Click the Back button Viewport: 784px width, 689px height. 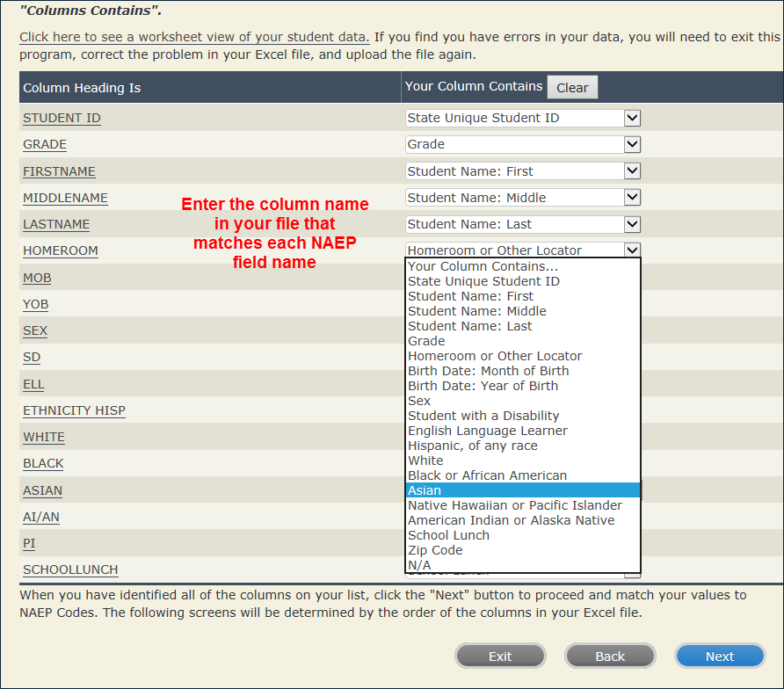pos(610,656)
